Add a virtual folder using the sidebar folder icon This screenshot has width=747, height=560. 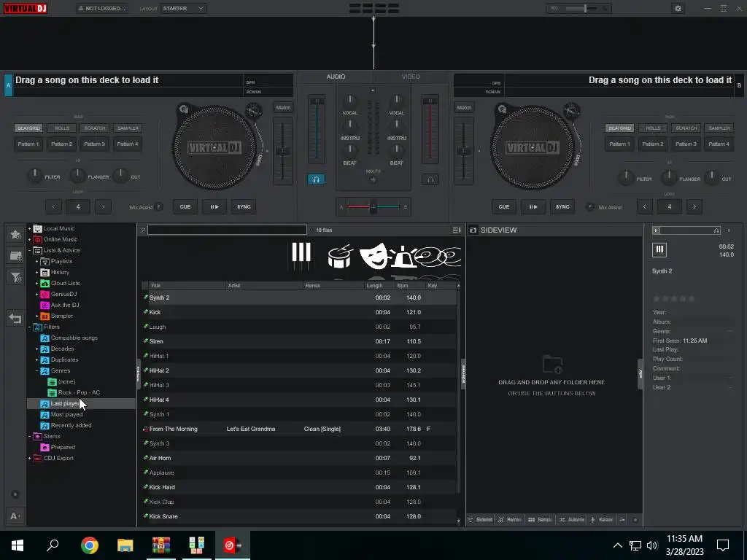pyautogui.click(x=15, y=256)
